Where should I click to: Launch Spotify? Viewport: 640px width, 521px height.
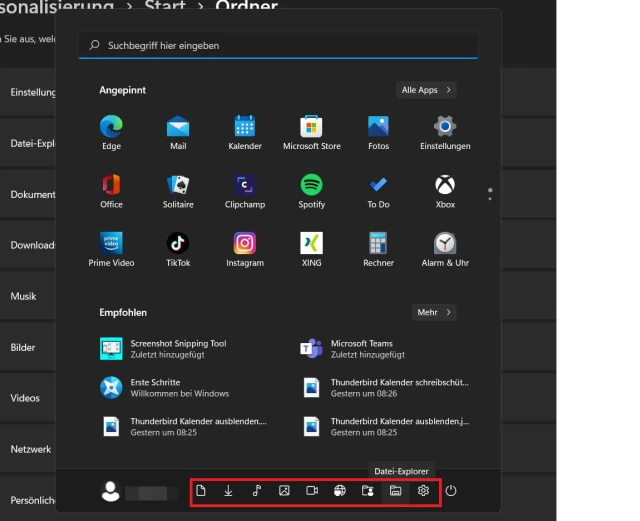pyautogui.click(x=311, y=191)
